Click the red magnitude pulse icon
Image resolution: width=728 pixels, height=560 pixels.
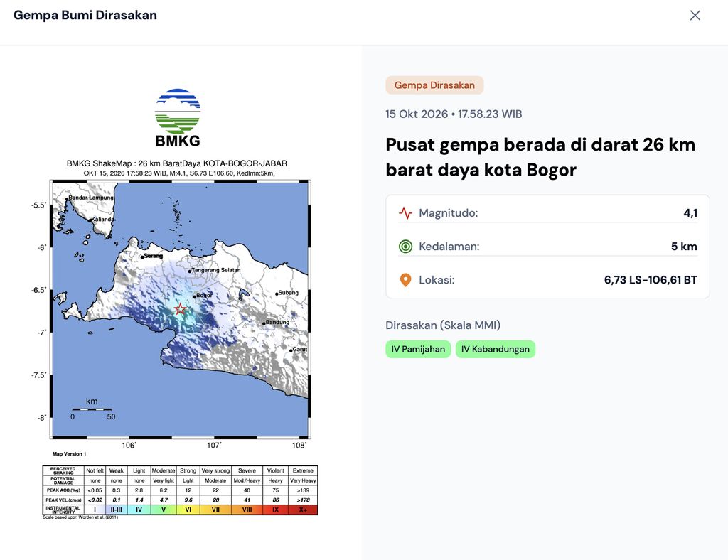405,213
